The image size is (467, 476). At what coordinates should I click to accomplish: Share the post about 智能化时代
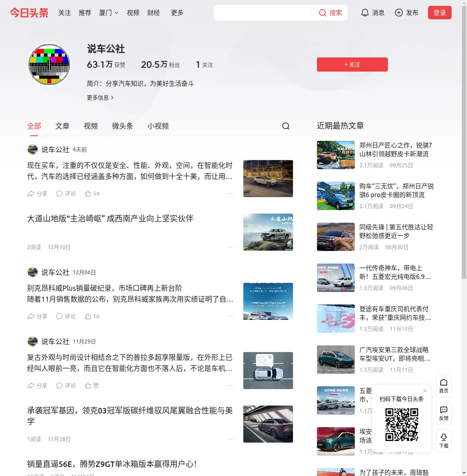tap(37, 194)
